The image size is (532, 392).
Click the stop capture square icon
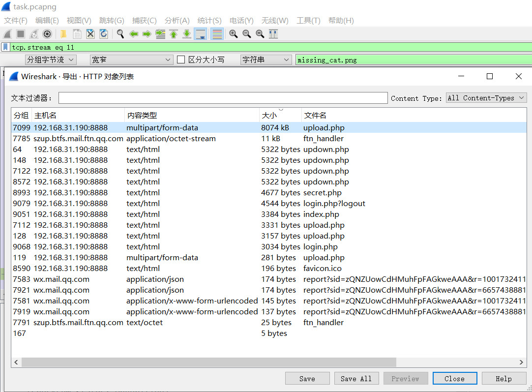(x=21, y=34)
